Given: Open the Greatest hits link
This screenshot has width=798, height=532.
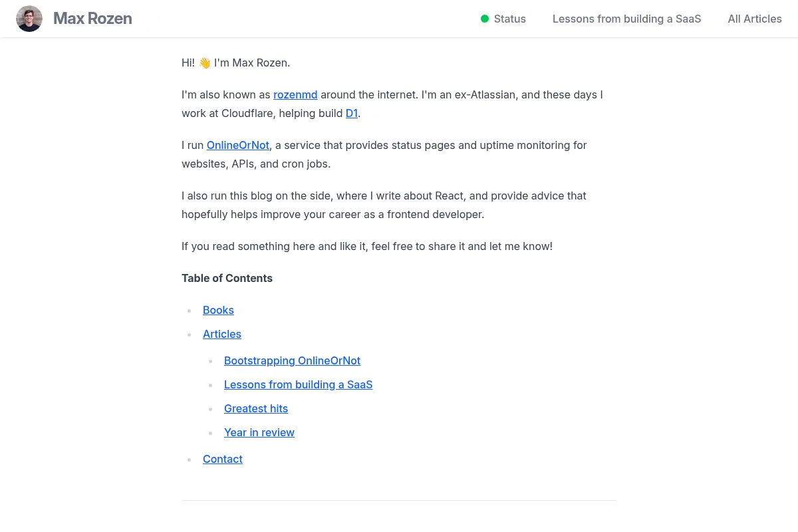Looking at the screenshot, I should pyautogui.click(x=256, y=408).
